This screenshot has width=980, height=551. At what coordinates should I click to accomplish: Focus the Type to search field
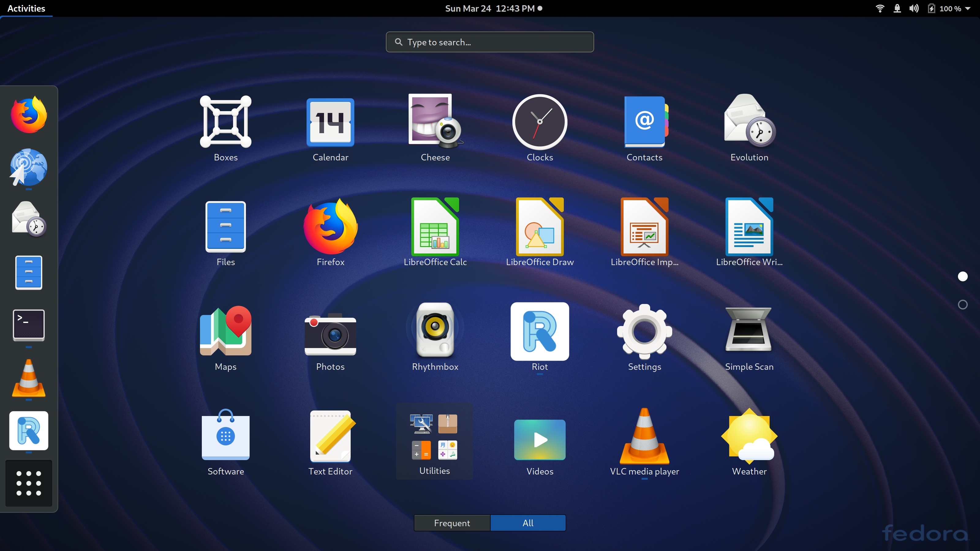coord(490,42)
